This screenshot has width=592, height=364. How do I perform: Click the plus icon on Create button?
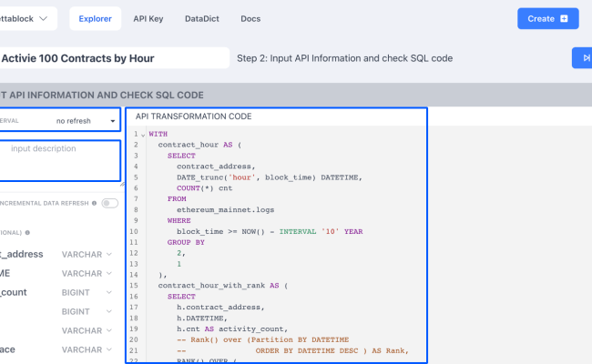coord(564,18)
